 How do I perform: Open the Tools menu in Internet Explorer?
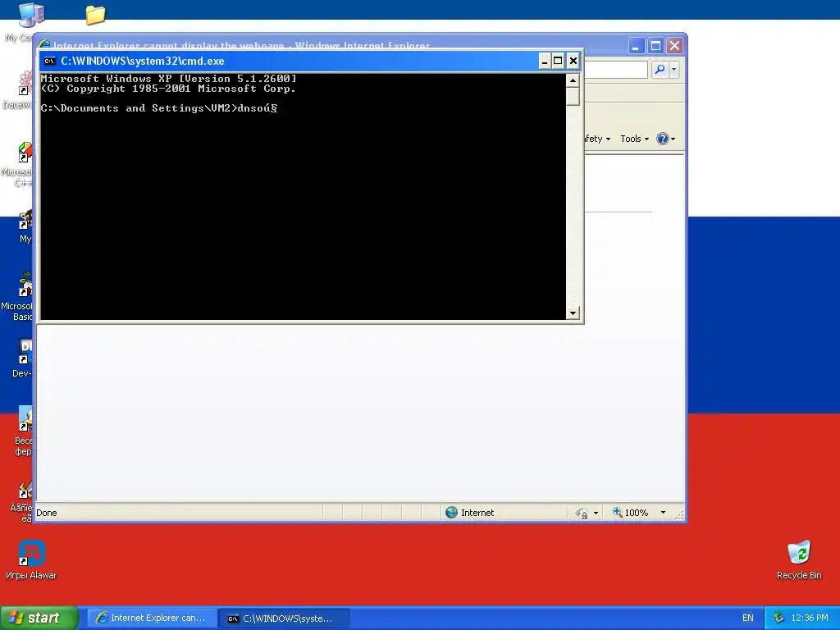coord(634,139)
